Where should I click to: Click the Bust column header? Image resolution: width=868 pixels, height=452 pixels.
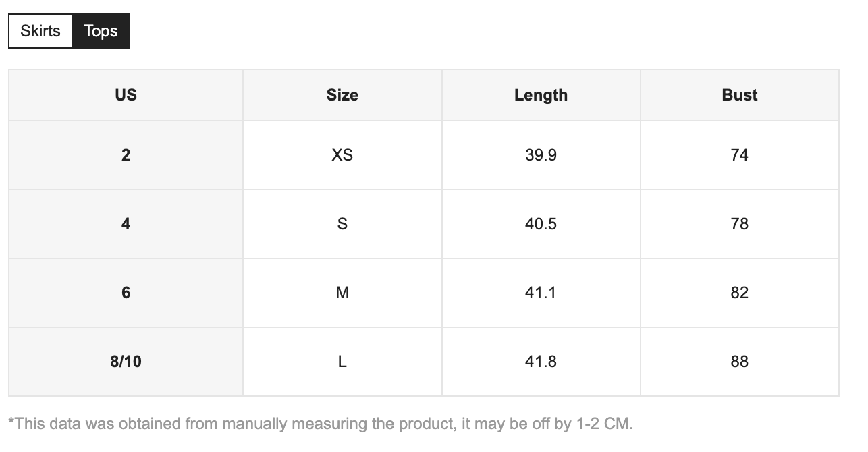740,95
